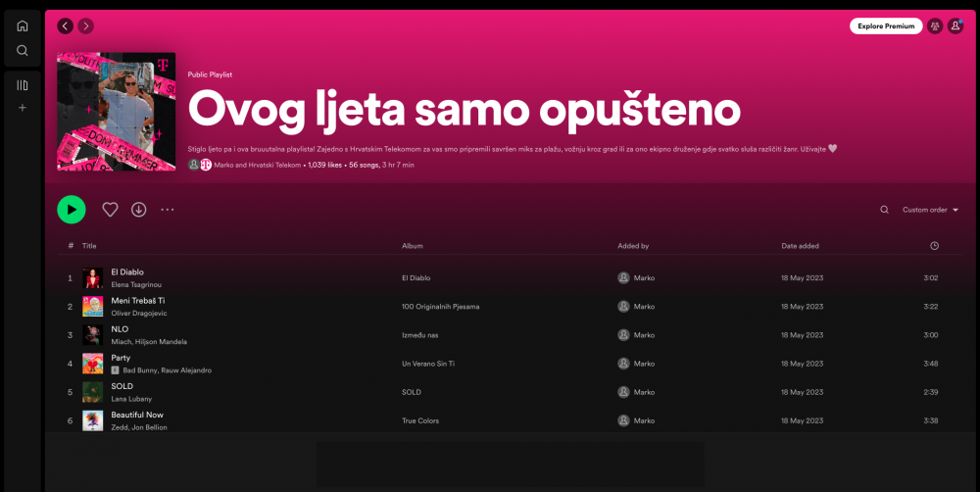Select the song Party

point(121,358)
